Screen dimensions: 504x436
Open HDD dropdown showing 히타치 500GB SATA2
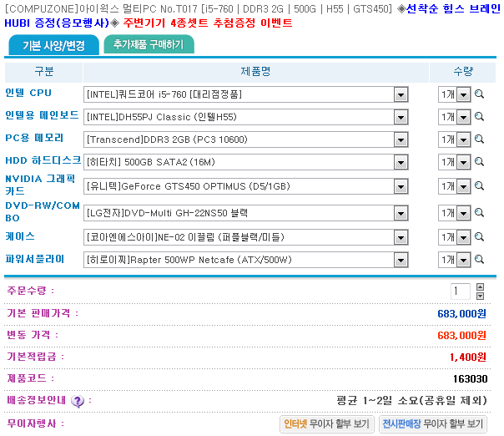click(246, 162)
